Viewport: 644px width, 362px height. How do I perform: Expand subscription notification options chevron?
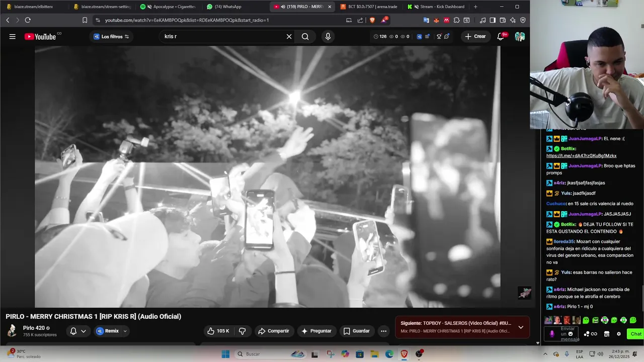coord(84,331)
